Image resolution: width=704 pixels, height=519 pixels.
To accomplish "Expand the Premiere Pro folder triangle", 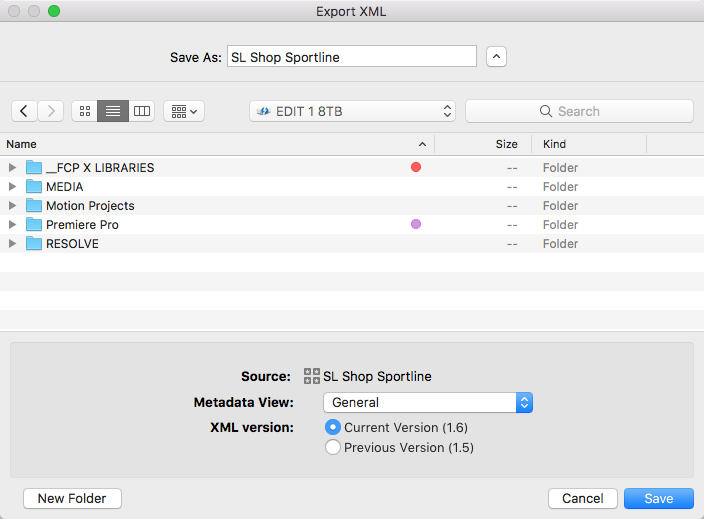I will click(x=12, y=224).
